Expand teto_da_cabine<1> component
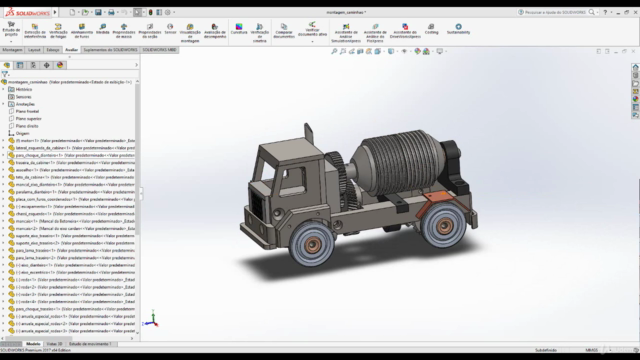This screenshot has height=360, width=640. point(3,178)
